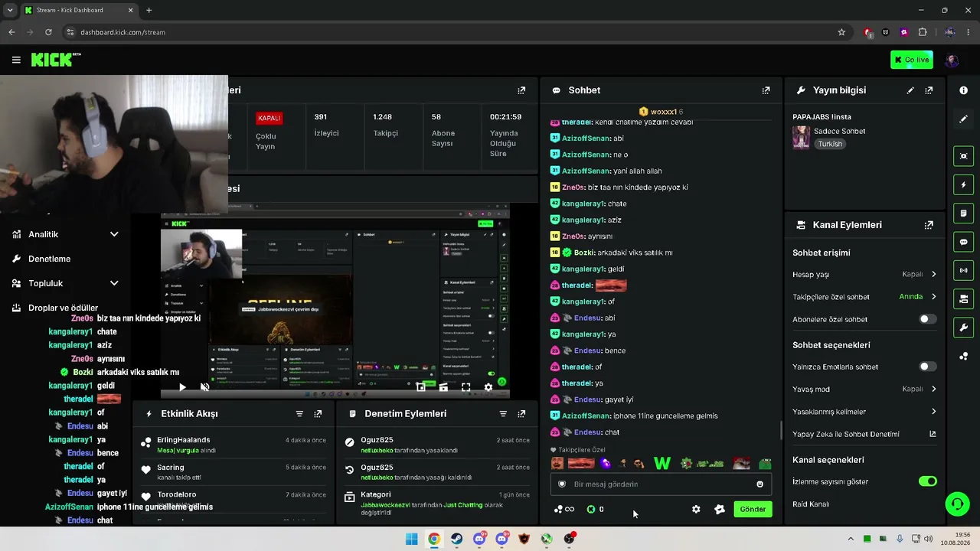
Task: Toggle the stream preview widget in sidebar
Action: pyautogui.click(x=963, y=156)
